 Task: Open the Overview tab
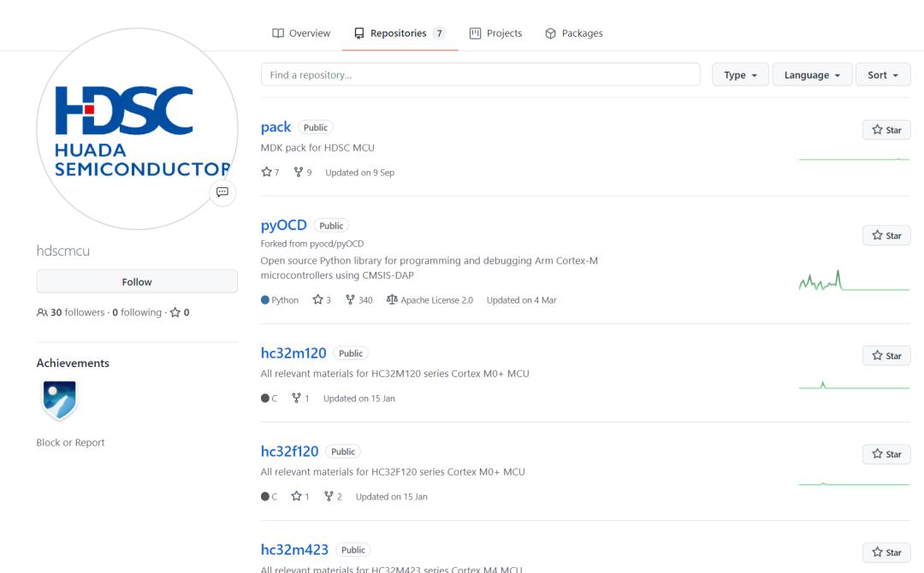[x=300, y=33]
